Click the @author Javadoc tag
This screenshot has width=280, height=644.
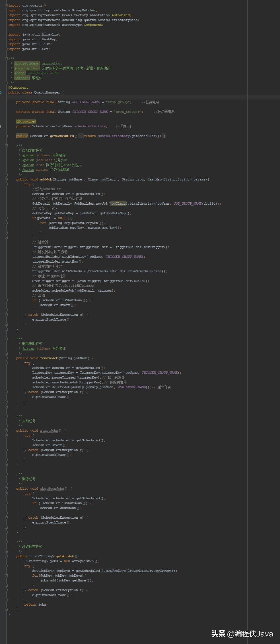coord(22,78)
